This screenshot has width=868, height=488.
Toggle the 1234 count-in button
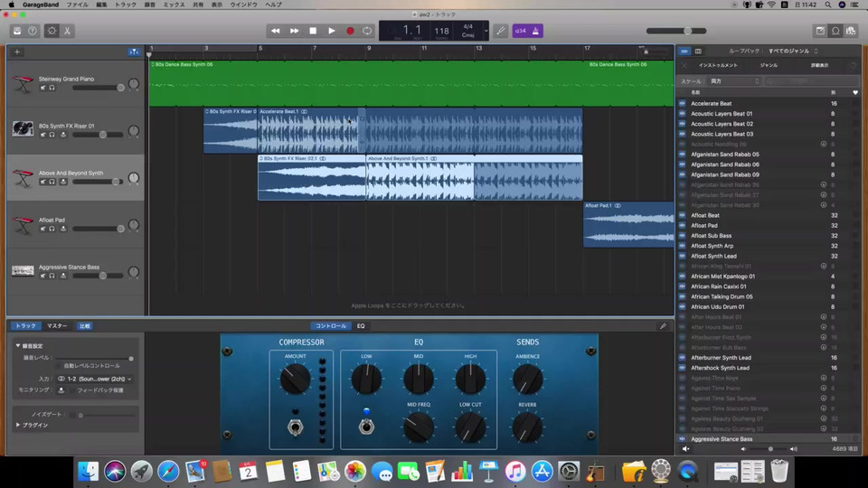pos(521,31)
